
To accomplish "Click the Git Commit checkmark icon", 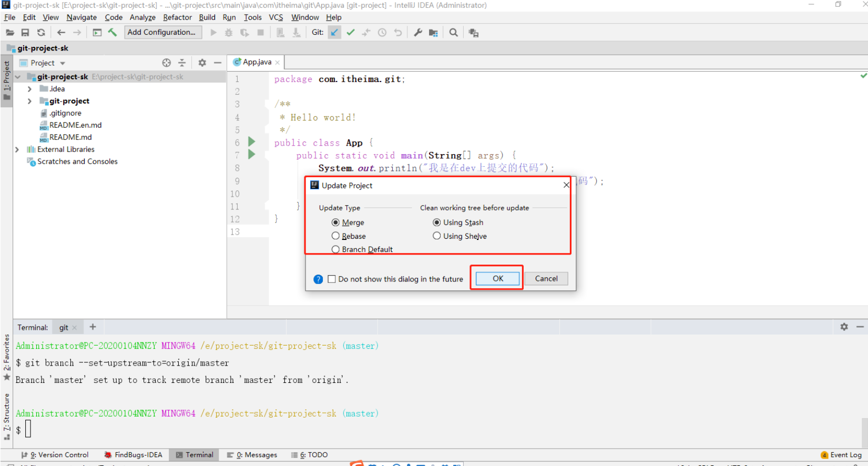I will pos(351,33).
